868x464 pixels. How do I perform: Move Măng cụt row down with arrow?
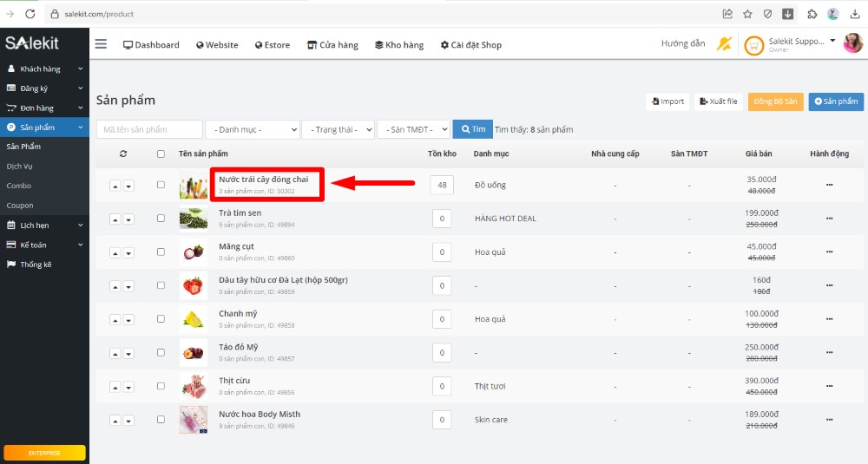pyautogui.click(x=128, y=252)
